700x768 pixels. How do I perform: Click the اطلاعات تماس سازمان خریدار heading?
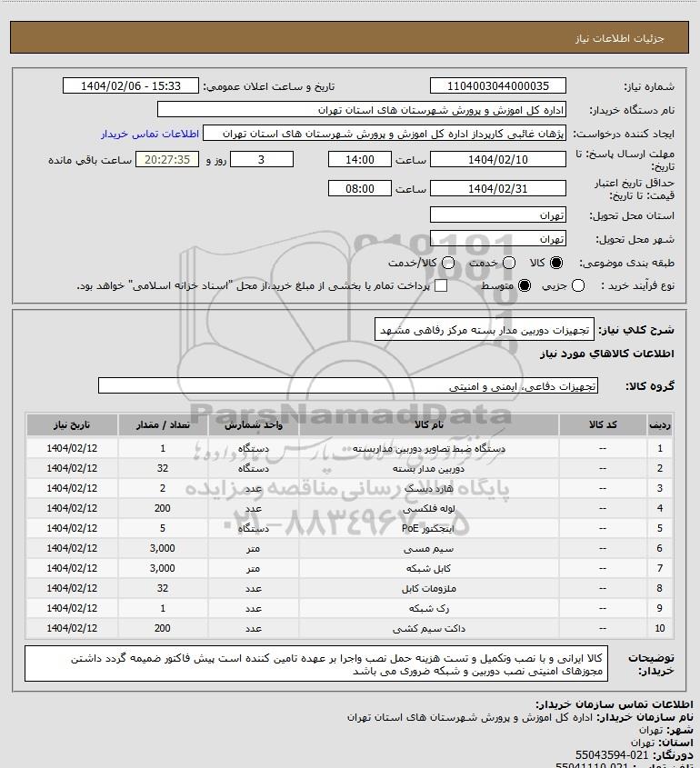615,704
